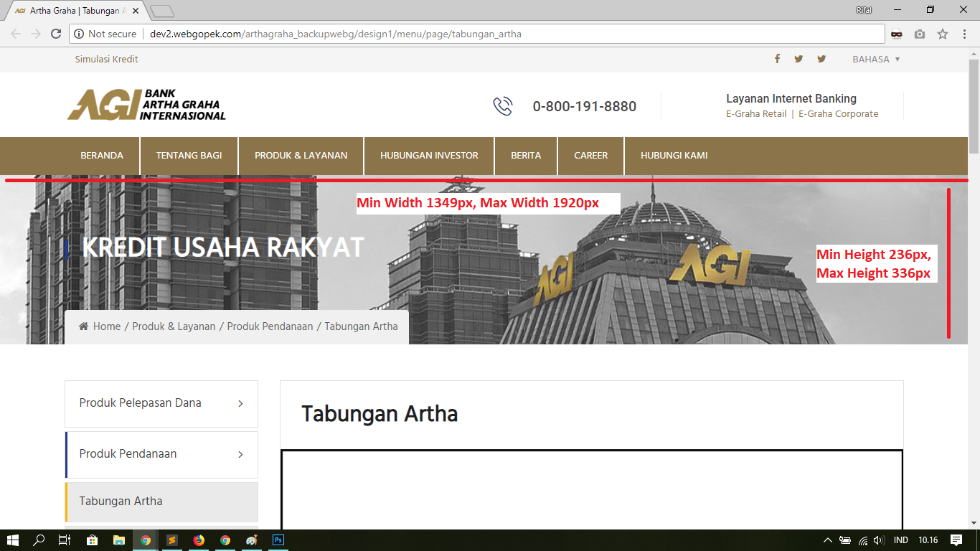The height and width of the screenshot is (551, 980).
Task: Switch to Photoshop on the taskbar
Action: click(x=278, y=540)
